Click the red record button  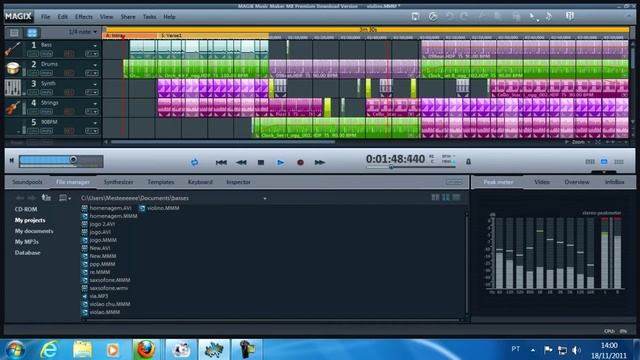[x=300, y=162]
